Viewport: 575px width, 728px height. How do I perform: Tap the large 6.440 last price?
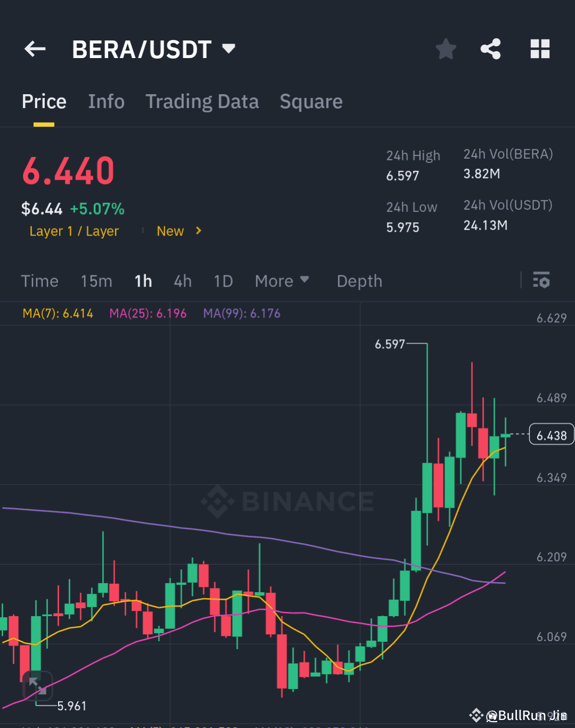68,171
